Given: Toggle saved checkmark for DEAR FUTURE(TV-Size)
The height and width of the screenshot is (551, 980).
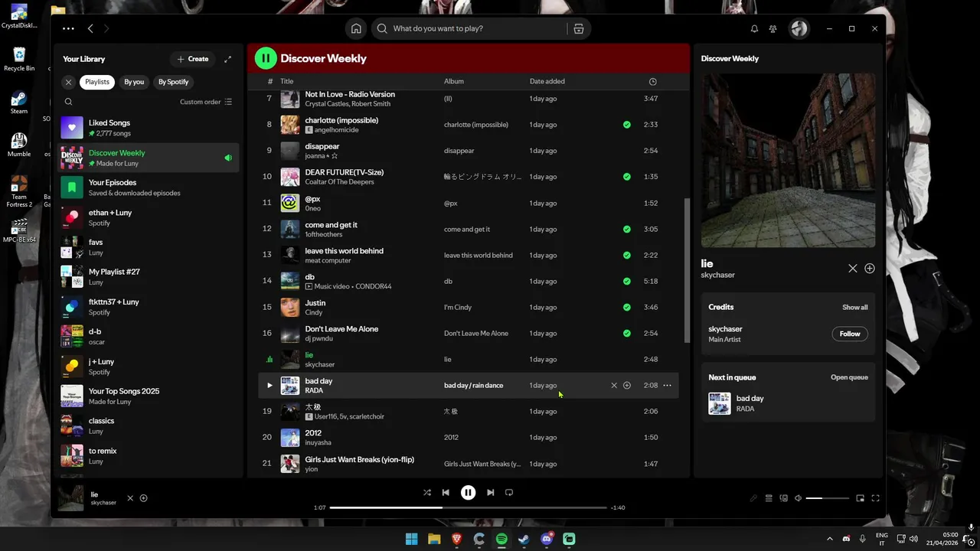Looking at the screenshot, I should pos(627,177).
